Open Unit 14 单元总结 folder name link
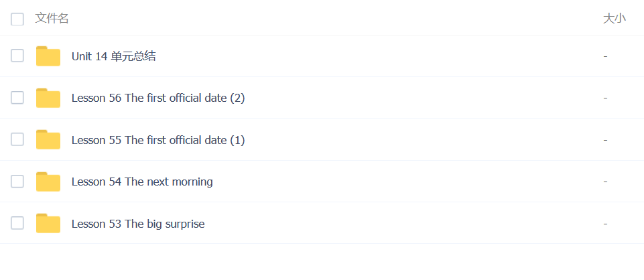644x280 pixels. point(113,56)
